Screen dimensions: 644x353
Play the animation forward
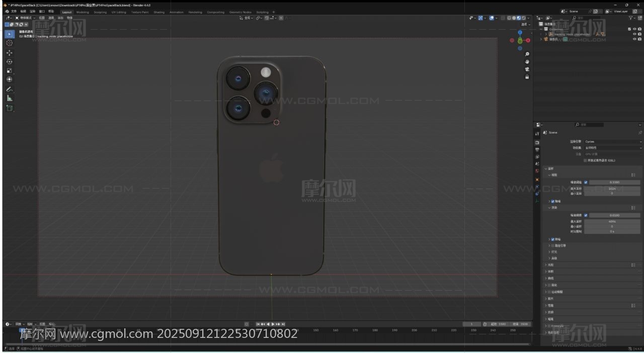coord(273,324)
